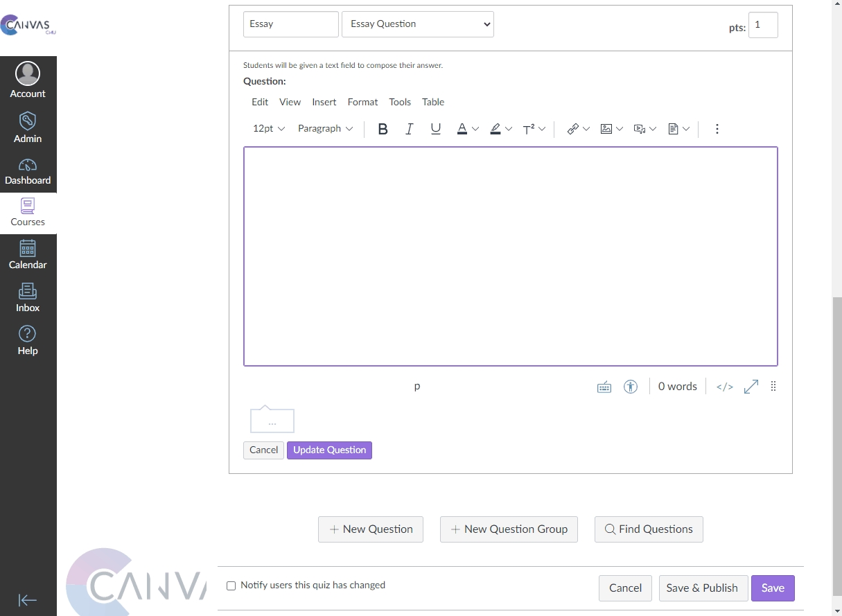This screenshot has height=616, width=842.
Task: Open the text color picker
Action: 462,129
